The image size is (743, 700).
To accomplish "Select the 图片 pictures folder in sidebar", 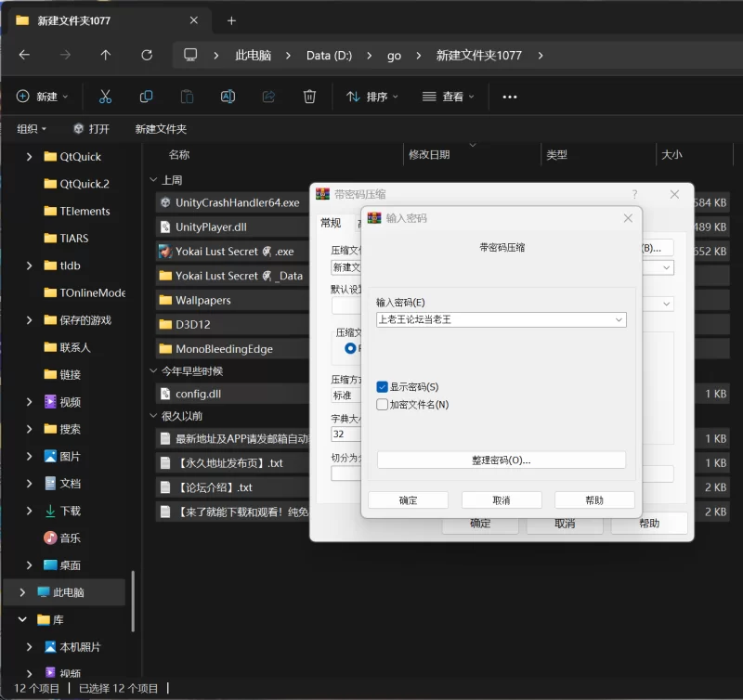I will pyautogui.click(x=62, y=456).
